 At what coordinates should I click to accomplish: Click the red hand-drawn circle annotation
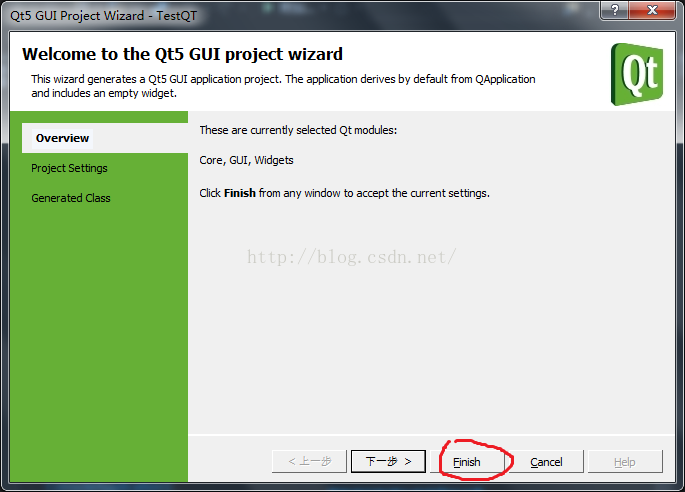pos(476,460)
